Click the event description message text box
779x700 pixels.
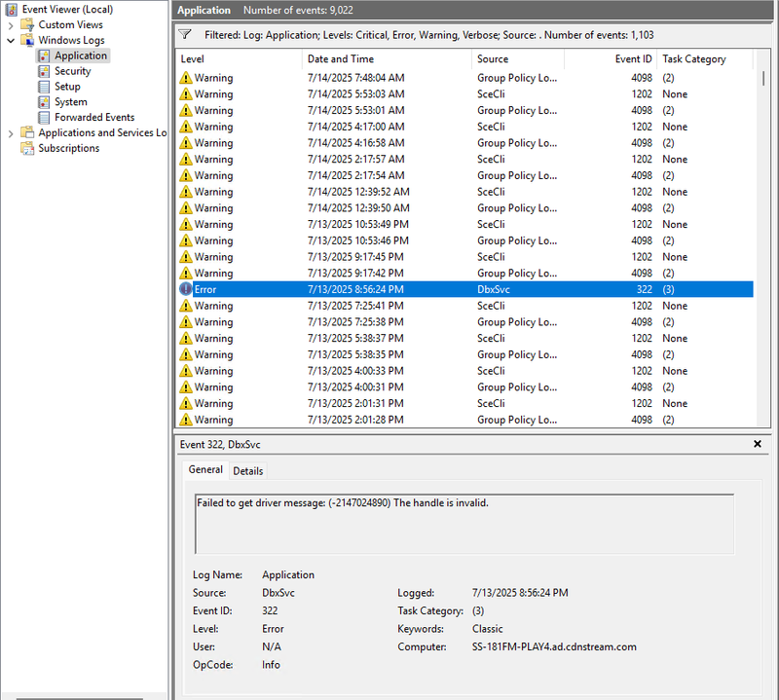click(464, 524)
